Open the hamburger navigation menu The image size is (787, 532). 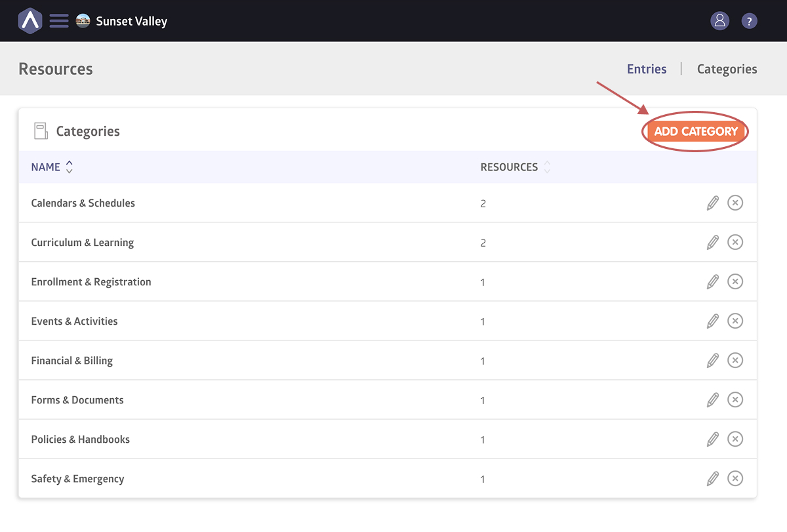click(59, 21)
